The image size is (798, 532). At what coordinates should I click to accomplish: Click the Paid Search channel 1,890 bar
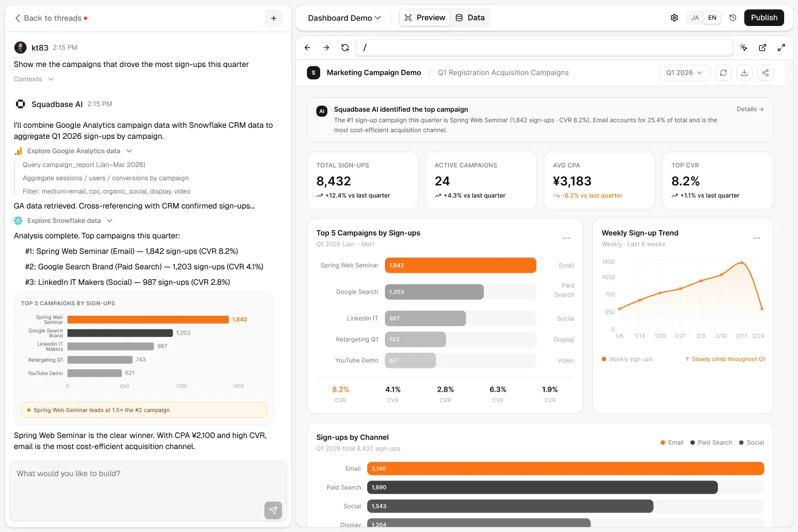click(543, 487)
